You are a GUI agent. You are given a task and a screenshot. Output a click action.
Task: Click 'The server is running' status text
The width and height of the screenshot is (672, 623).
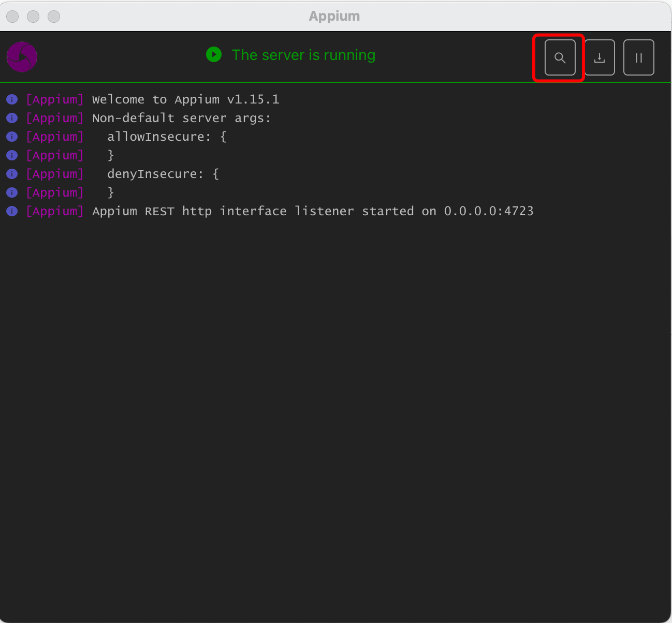(303, 55)
